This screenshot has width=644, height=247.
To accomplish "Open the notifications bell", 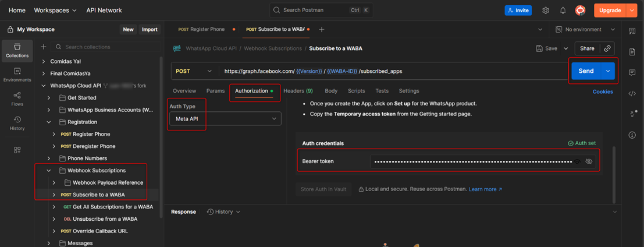I will coord(563,10).
